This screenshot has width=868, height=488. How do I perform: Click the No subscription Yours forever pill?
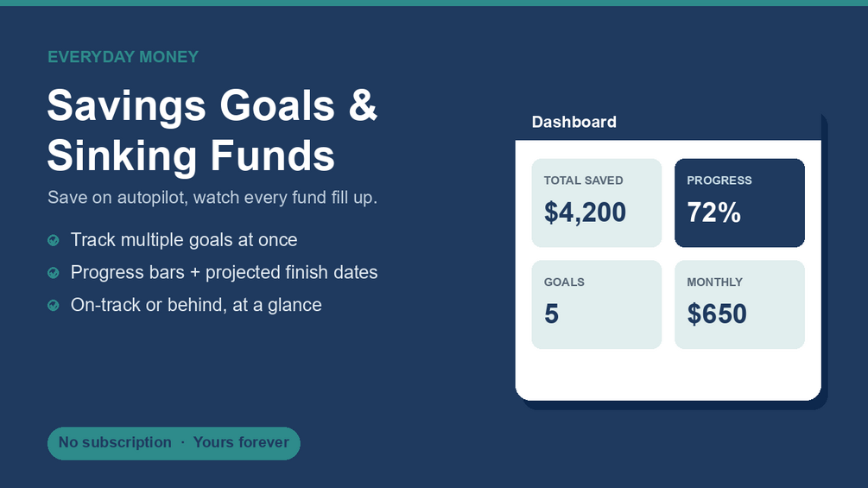174,443
